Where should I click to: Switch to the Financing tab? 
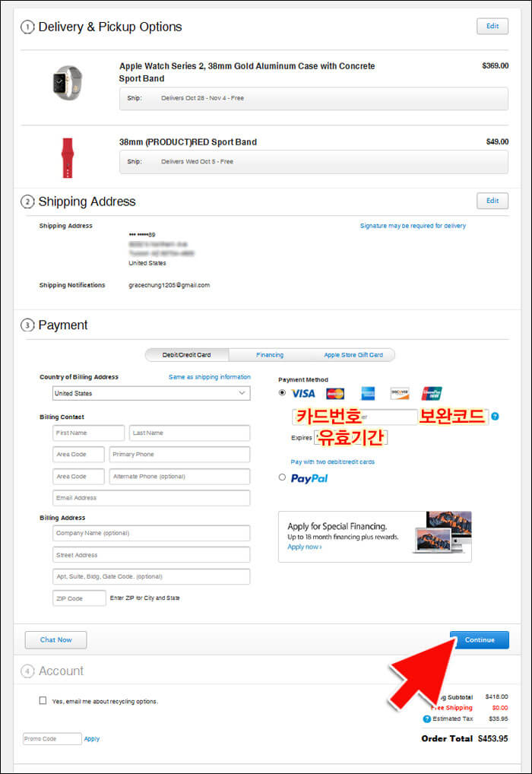270,355
